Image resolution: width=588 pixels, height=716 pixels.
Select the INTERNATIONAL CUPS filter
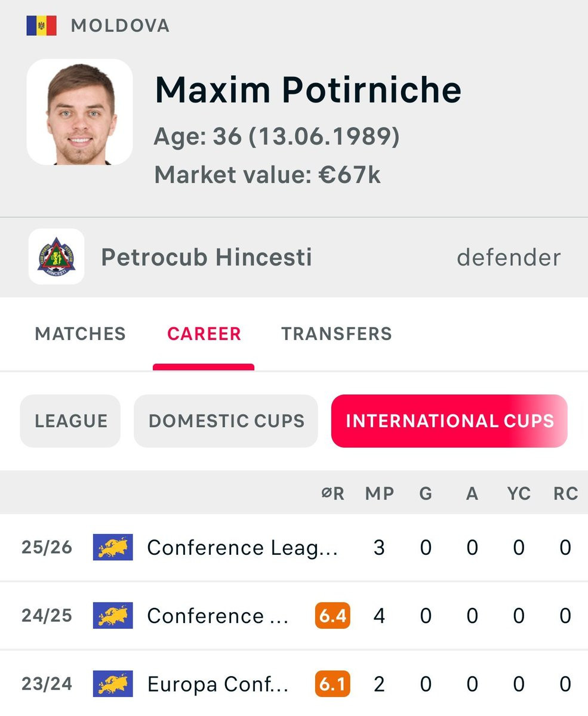coord(450,421)
